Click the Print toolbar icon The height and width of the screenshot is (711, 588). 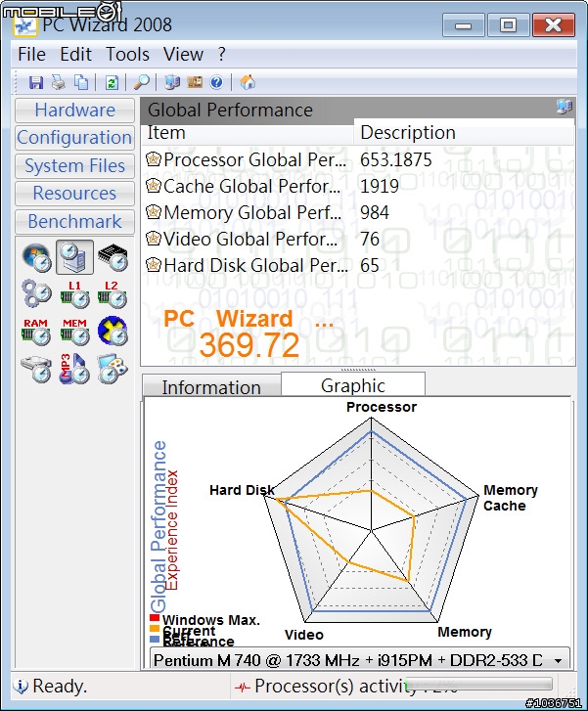(x=59, y=82)
